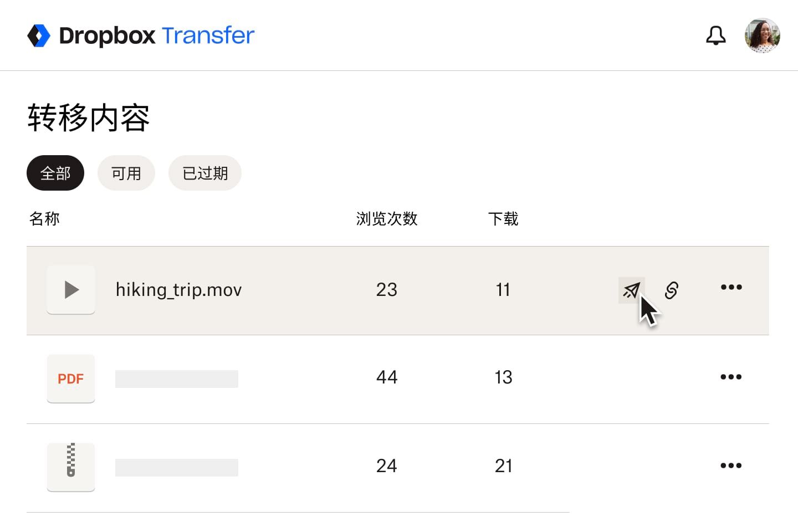Open more options menu for the ZIP row
Image resolution: width=798 pixels, height=532 pixels.
(x=731, y=465)
